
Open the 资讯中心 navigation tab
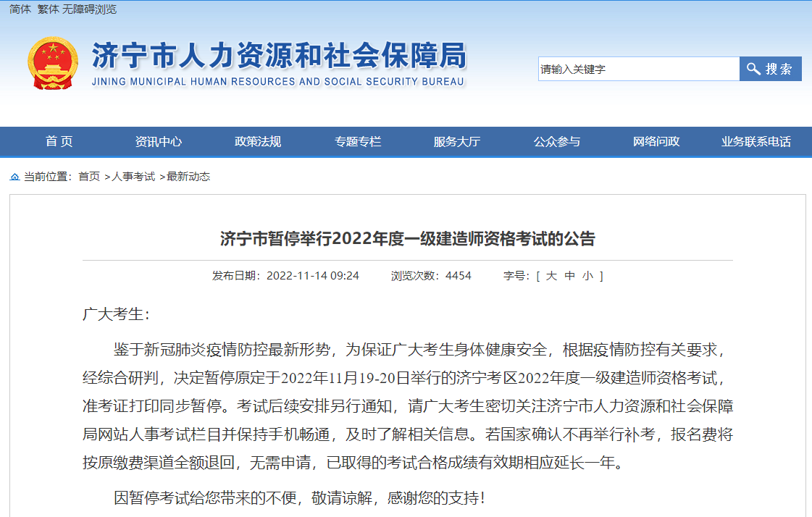158,142
